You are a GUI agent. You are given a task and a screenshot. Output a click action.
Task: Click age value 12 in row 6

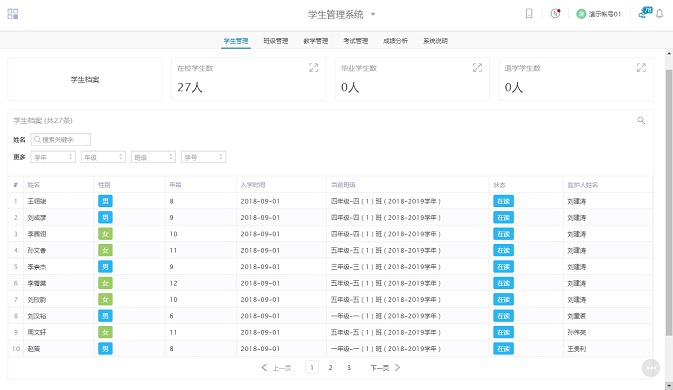173,283
